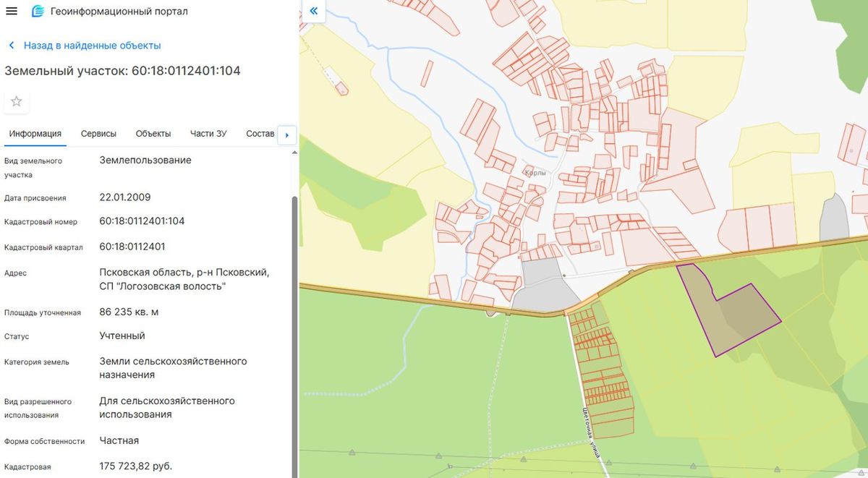
Task: Click the parcel heading 60:18:0112401:104
Action: click(122, 71)
